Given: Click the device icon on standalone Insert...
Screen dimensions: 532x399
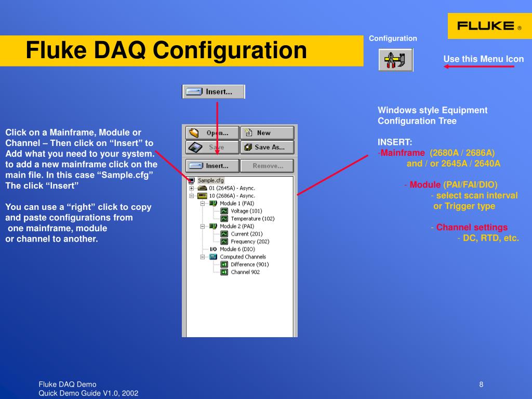Looking at the screenshot, I should [x=194, y=91].
